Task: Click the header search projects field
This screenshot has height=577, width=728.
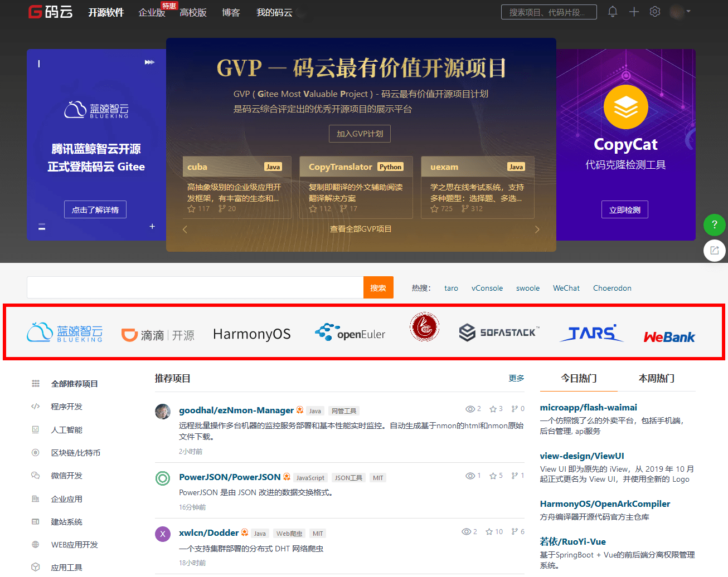Action: click(x=549, y=12)
